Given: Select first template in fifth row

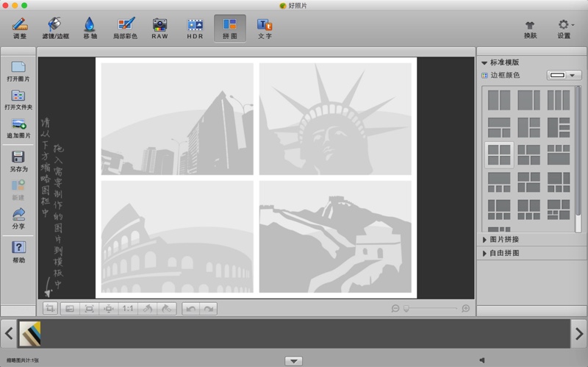Looking at the screenshot, I should click(499, 210).
